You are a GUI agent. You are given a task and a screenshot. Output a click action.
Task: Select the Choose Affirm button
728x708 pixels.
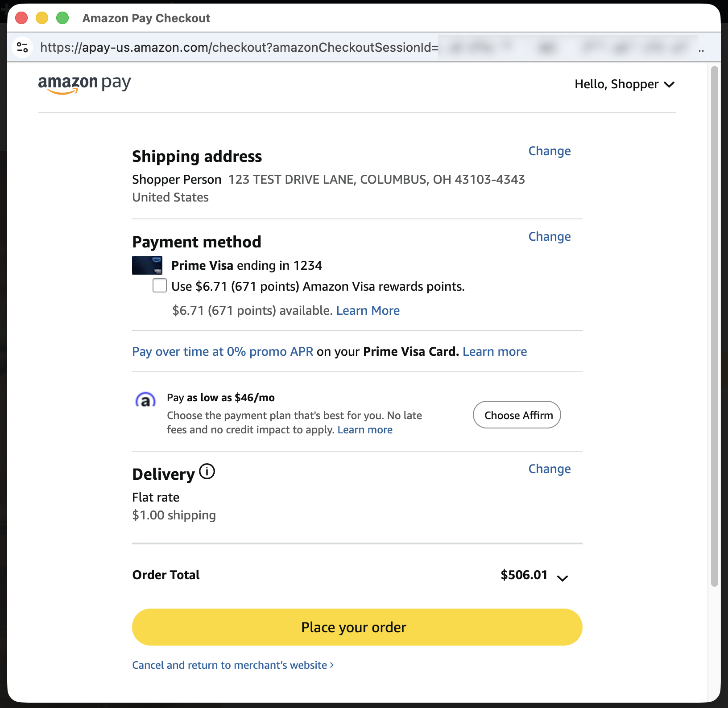tap(517, 415)
